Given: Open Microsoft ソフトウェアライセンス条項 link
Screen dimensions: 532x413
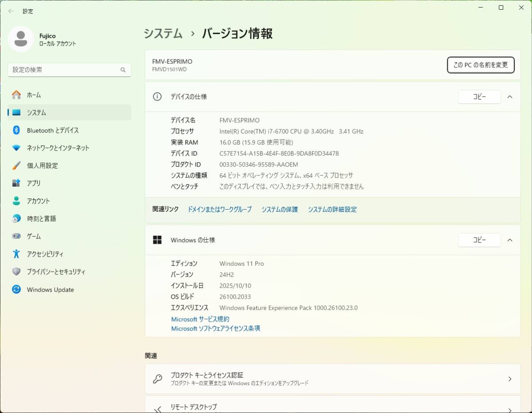Looking at the screenshot, I should coord(215,328).
